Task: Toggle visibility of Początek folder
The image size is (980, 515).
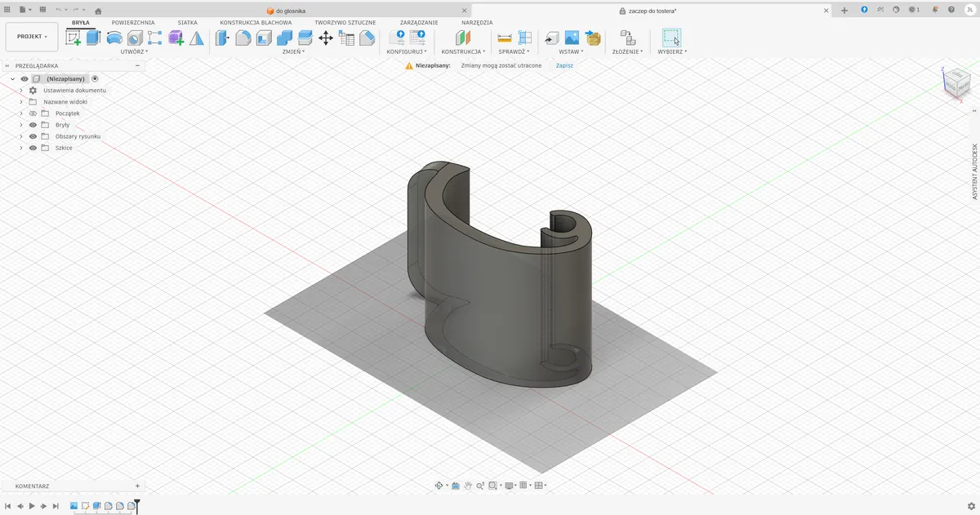Action: point(33,113)
